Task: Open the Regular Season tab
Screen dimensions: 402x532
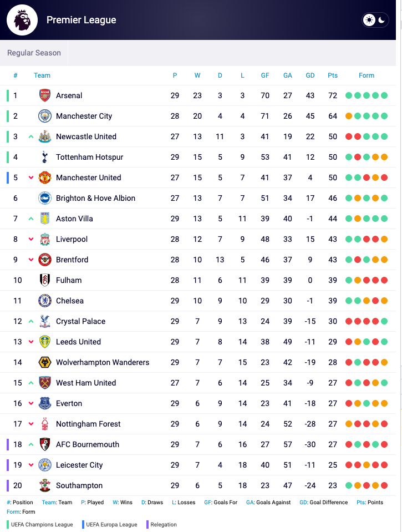Action: (34, 53)
